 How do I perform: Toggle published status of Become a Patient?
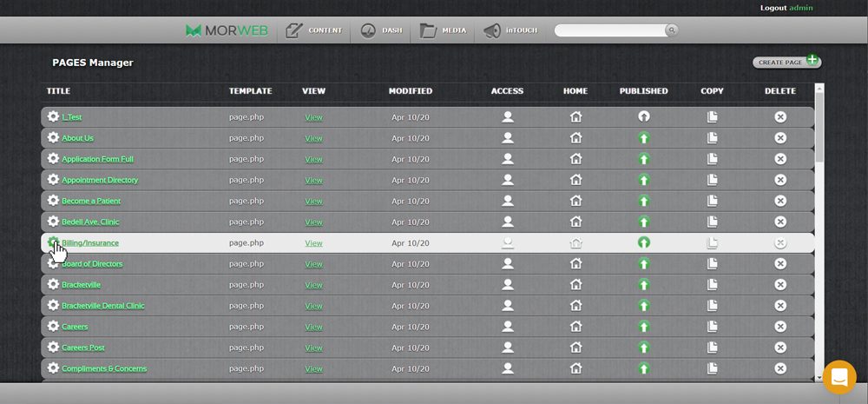tap(643, 202)
